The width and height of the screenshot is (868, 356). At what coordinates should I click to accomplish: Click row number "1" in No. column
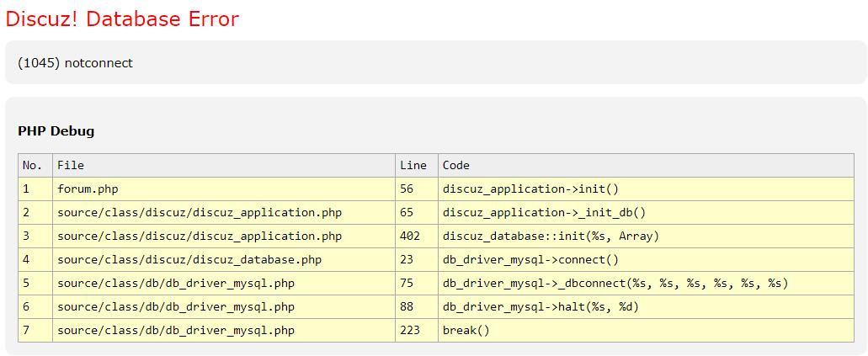pos(35,189)
